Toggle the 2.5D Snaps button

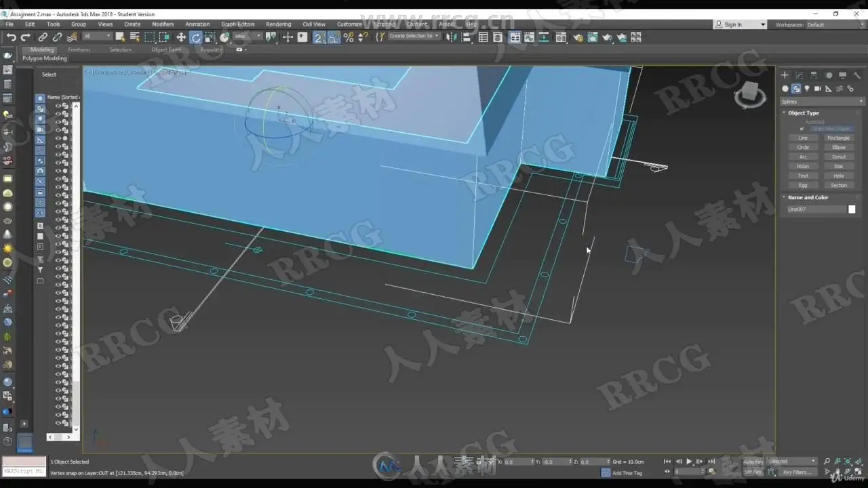coord(319,37)
